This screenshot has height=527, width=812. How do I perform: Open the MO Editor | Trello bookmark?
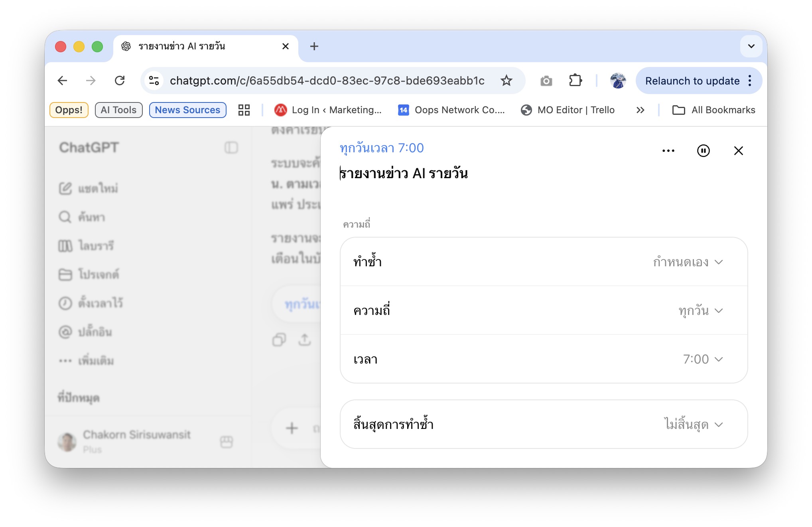point(568,110)
